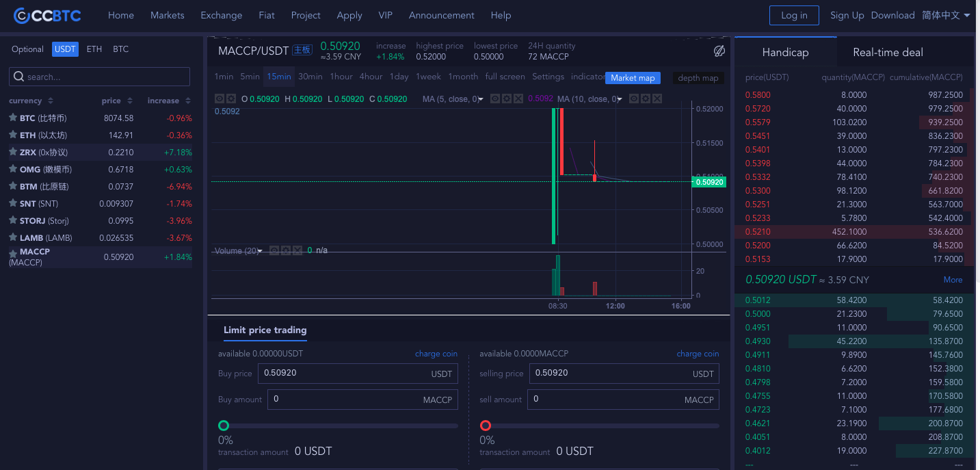This screenshot has height=470, width=980.
Task: Click the CCBTC logo
Action: [47, 15]
